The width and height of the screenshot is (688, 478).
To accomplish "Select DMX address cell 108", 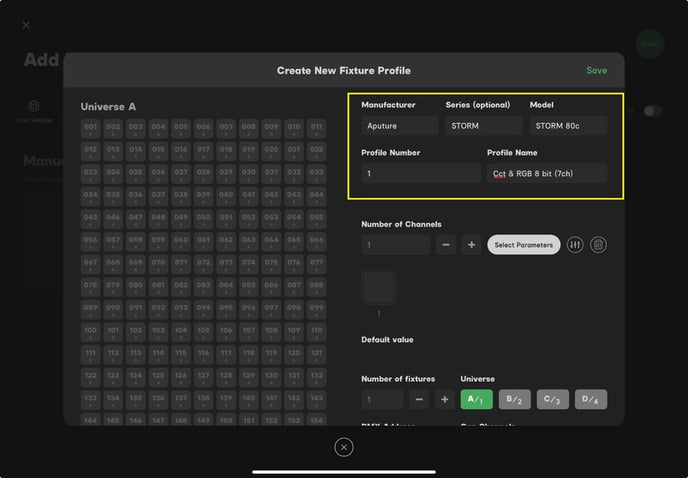I will [271, 332].
